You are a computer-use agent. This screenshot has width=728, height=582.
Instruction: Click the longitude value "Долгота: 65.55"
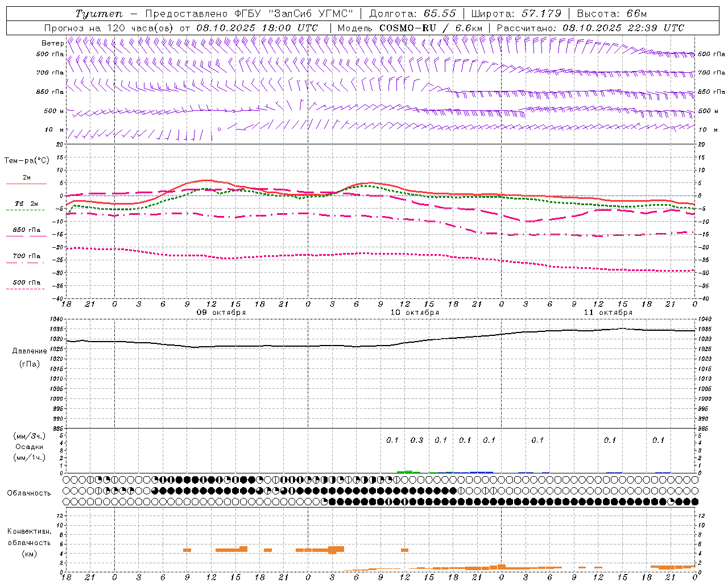(x=412, y=14)
